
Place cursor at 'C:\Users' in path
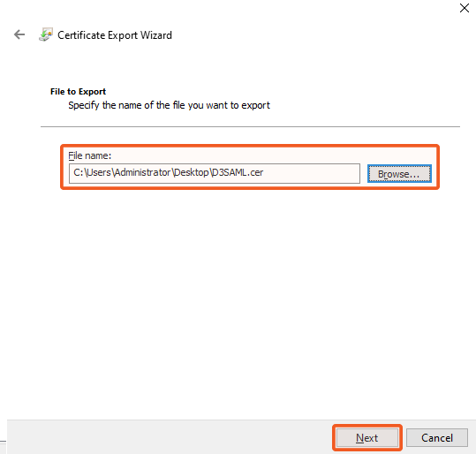(92, 172)
